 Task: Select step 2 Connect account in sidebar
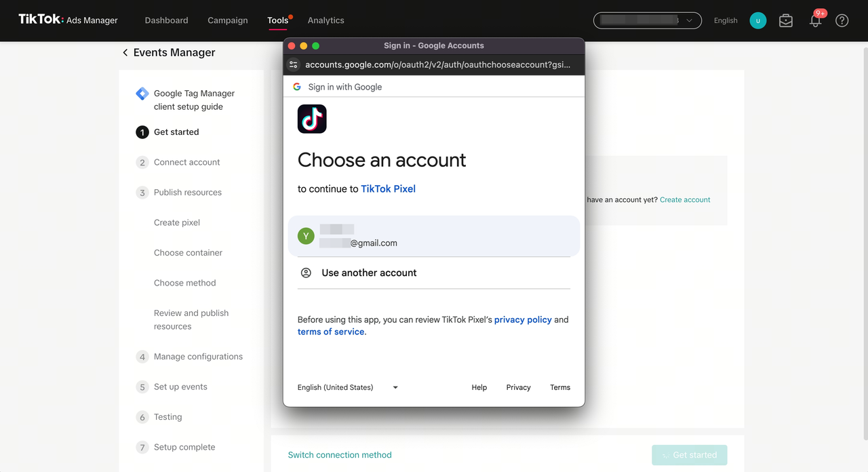tap(186, 162)
